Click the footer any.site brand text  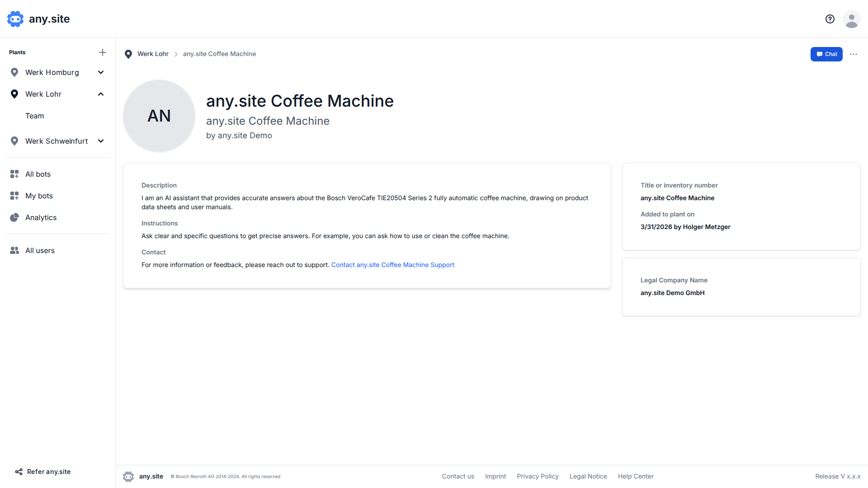[x=151, y=476]
